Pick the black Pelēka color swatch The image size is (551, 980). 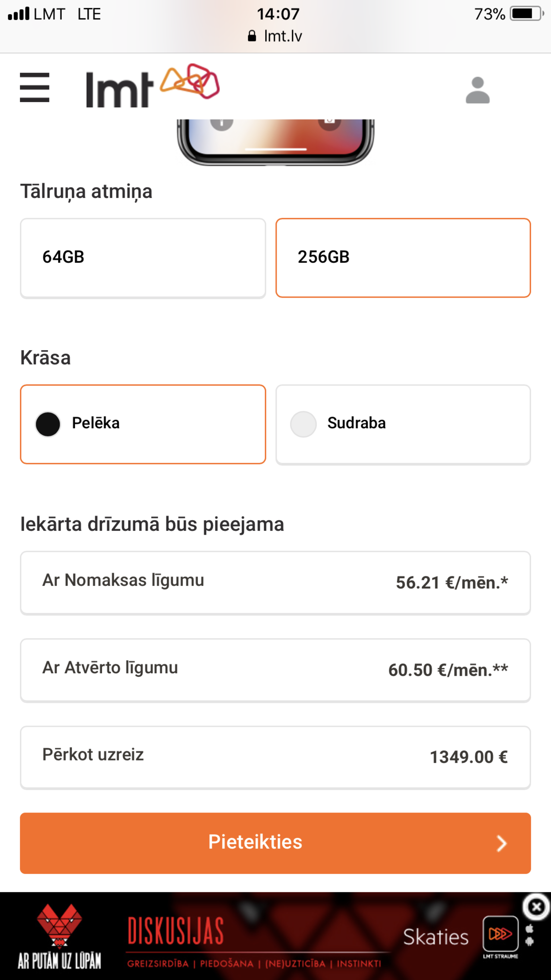click(48, 424)
